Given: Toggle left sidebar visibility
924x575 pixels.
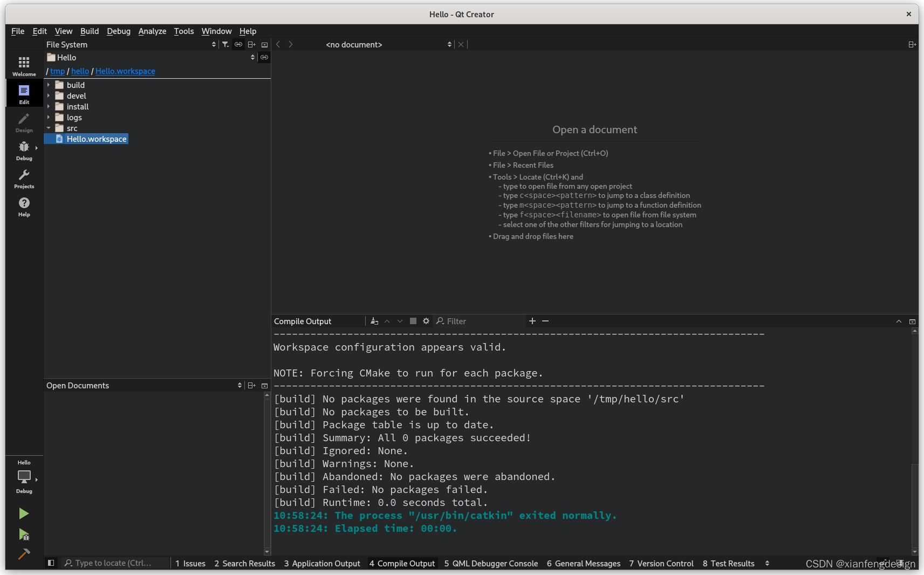Looking at the screenshot, I should point(51,563).
